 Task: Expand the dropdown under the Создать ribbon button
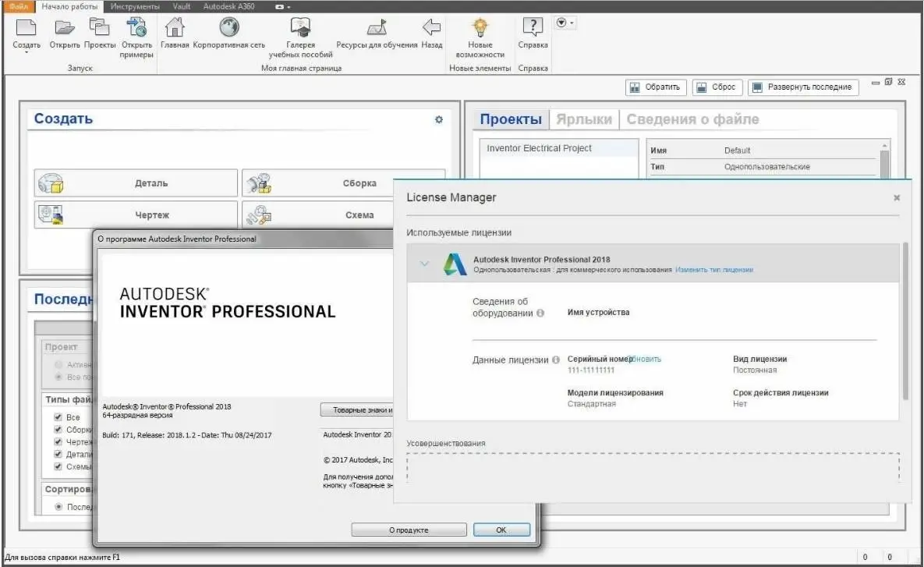tap(27, 53)
